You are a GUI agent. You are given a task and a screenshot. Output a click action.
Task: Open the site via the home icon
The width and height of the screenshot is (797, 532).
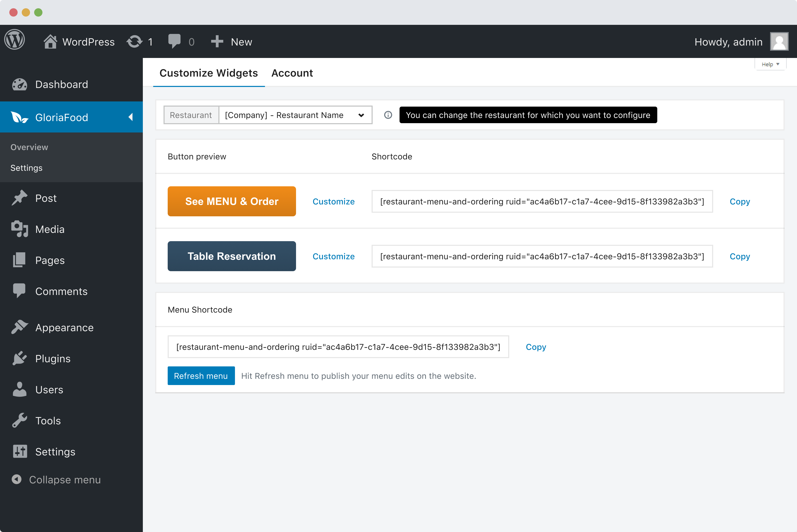pyautogui.click(x=50, y=41)
